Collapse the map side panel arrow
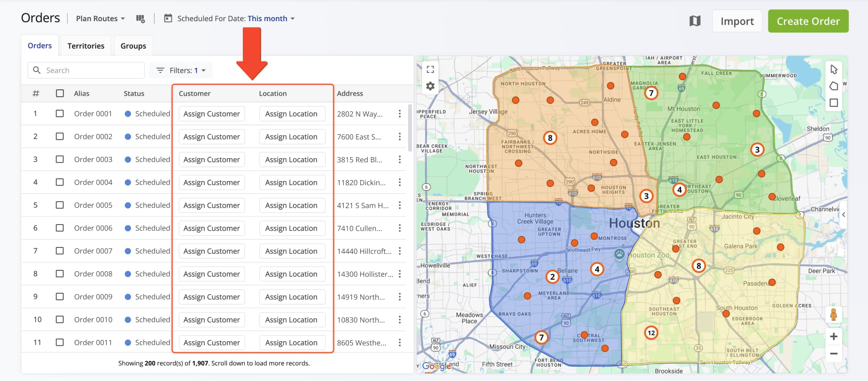The image size is (868, 381). coord(843,215)
